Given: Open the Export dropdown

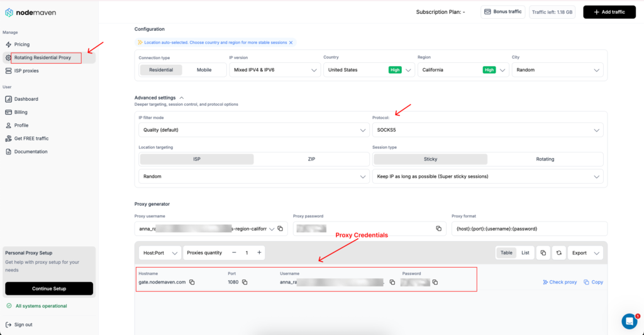Looking at the screenshot, I should 586,253.
